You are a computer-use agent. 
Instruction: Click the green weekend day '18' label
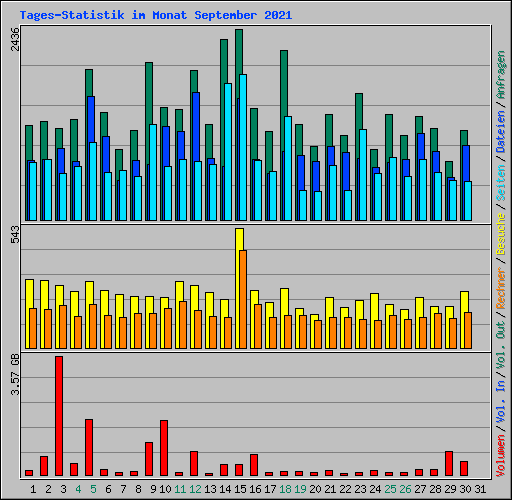tap(285, 489)
